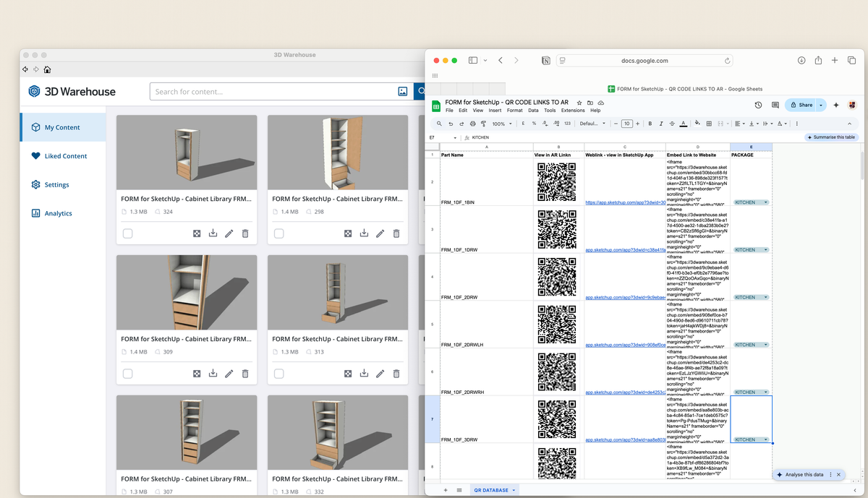
Task: Open the font family dropdown
Action: (590, 123)
